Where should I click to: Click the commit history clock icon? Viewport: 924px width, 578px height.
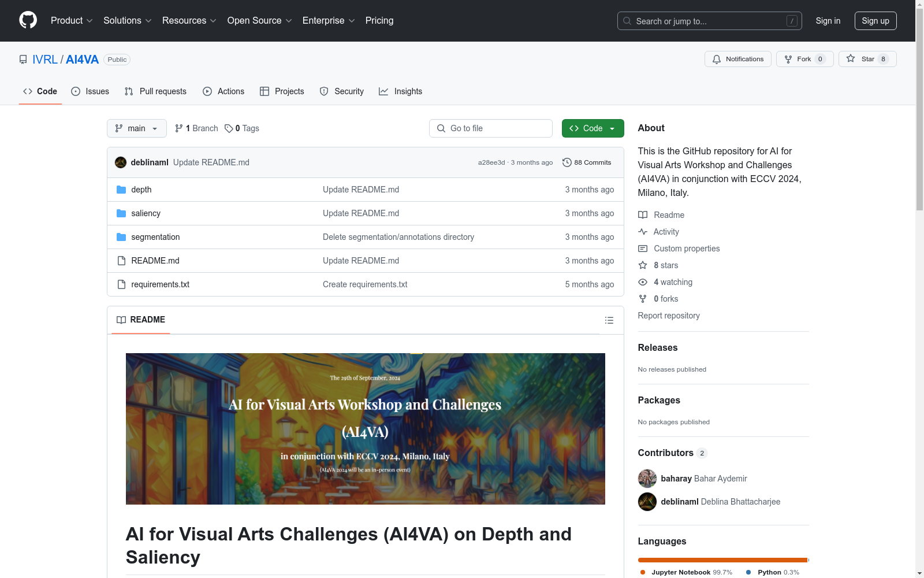(x=567, y=162)
